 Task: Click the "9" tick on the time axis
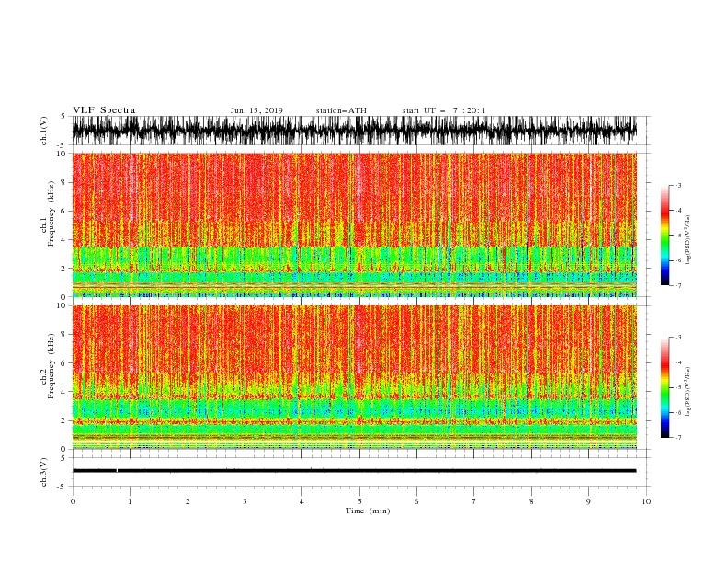coord(588,501)
